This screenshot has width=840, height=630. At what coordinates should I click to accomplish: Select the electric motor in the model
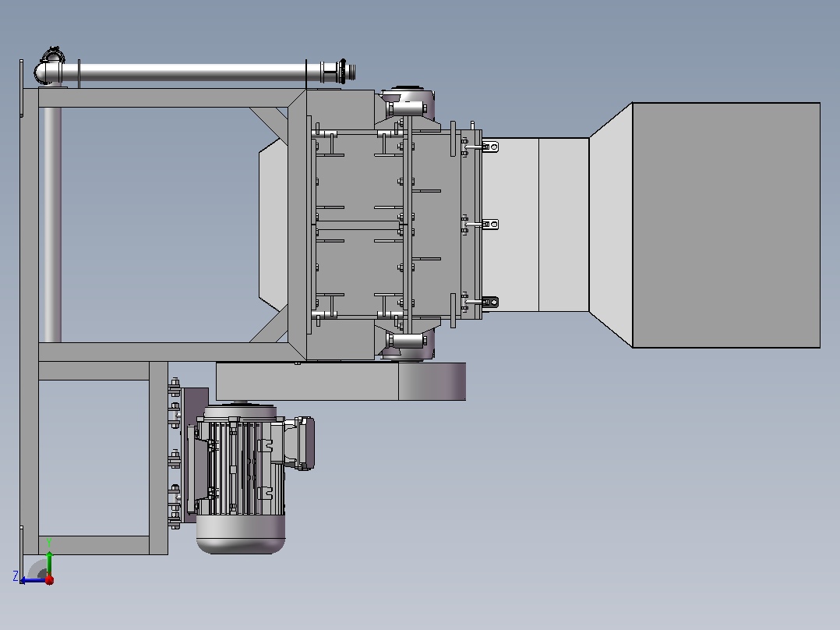(x=241, y=478)
